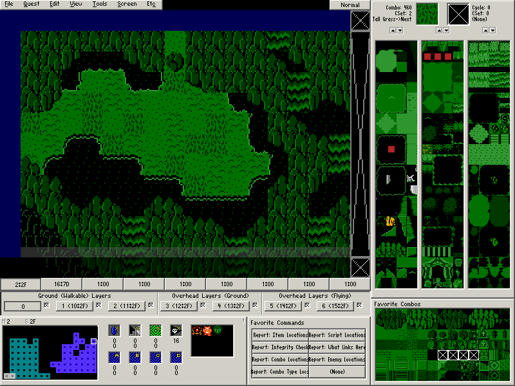This screenshot has height=386, width=515.
Task: Click the Cycle: 0 text
Action: pyautogui.click(x=481, y=7)
